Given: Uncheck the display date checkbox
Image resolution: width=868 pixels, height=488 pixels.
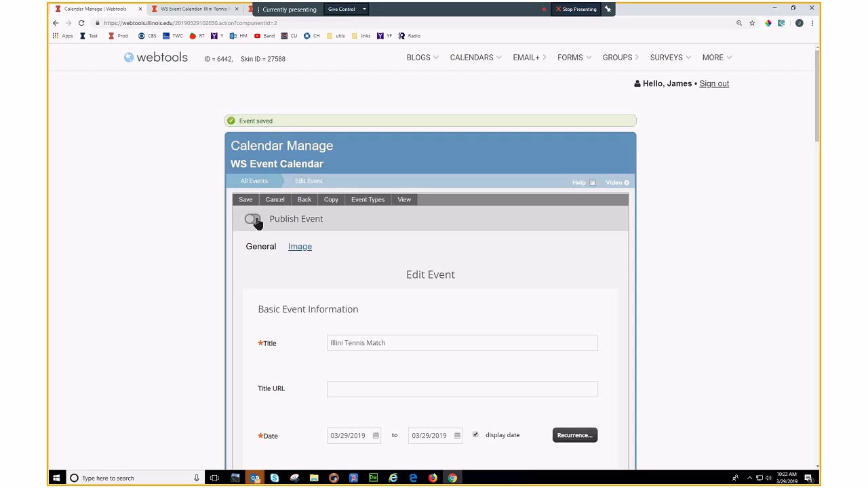Looking at the screenshot, I should (x=475, y=434).
